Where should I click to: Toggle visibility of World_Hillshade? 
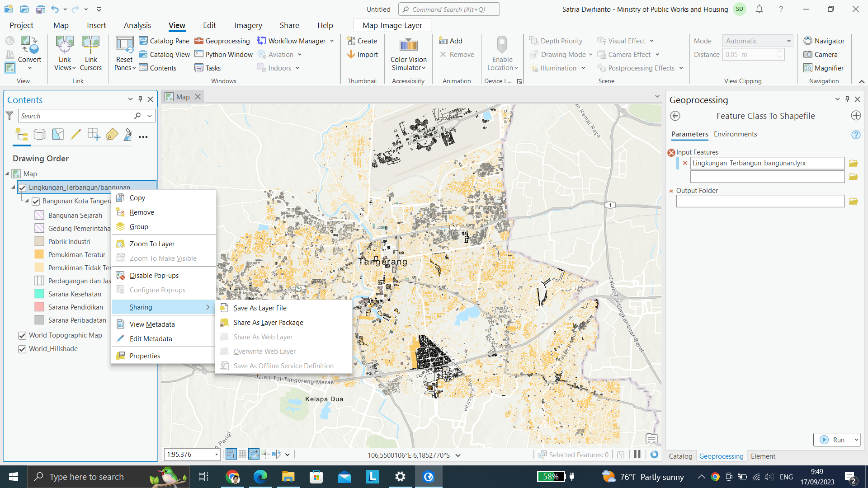pos(22,349)
